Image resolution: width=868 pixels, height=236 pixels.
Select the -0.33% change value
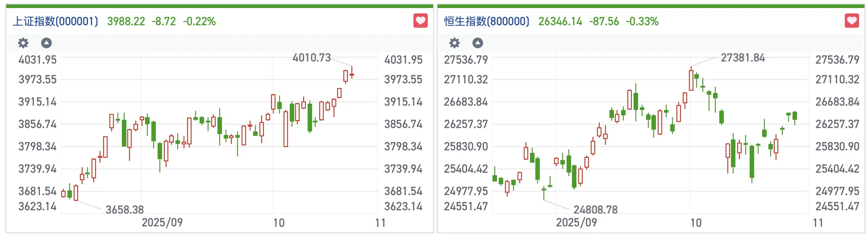[642, 21]
